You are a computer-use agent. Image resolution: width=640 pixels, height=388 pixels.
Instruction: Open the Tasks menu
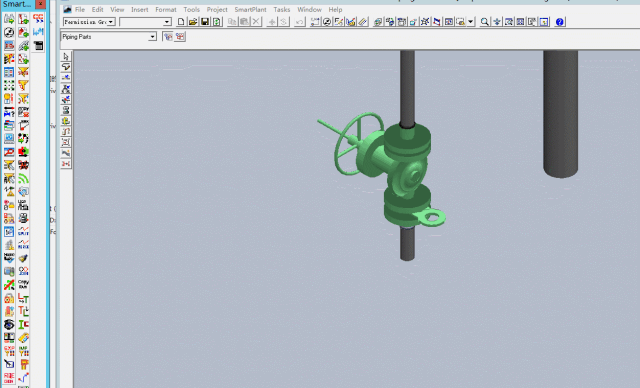pos(282,9)
